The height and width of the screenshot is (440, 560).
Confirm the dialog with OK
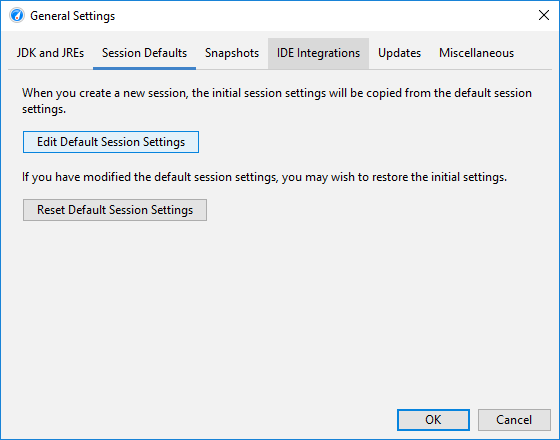pyautogui.click(x=433, y=420)
